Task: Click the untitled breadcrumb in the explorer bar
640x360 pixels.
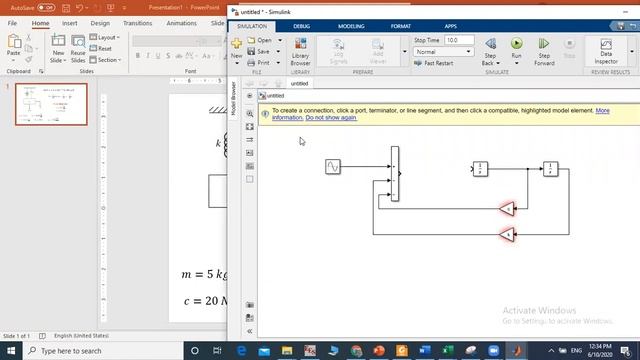Action: tap(276, 96)
